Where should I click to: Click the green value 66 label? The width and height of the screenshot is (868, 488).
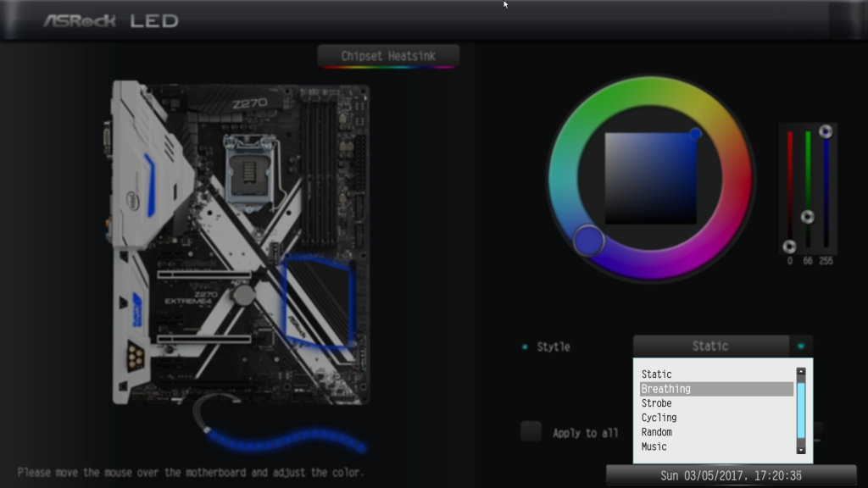point(808,261)
